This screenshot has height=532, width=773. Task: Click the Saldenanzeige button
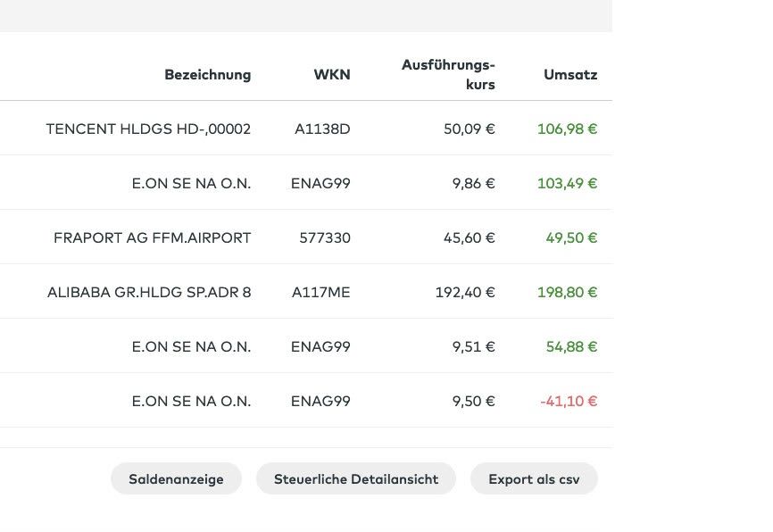pos(176,478)
